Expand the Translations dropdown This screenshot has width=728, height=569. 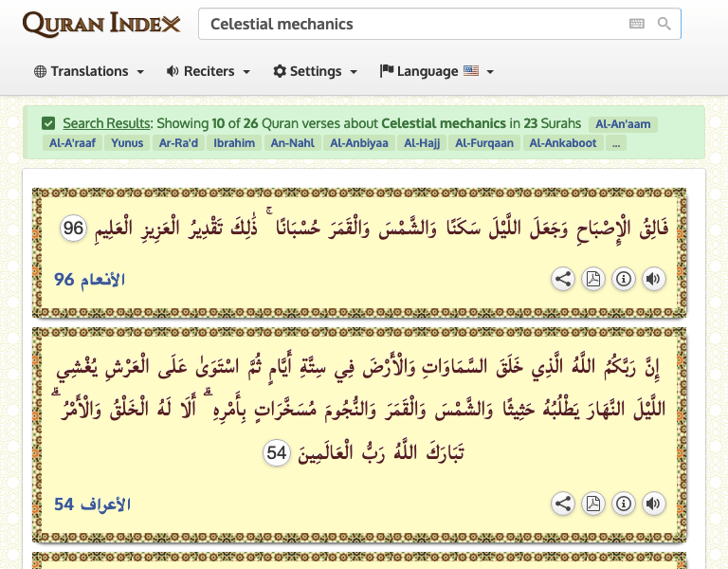coord(89,71)
